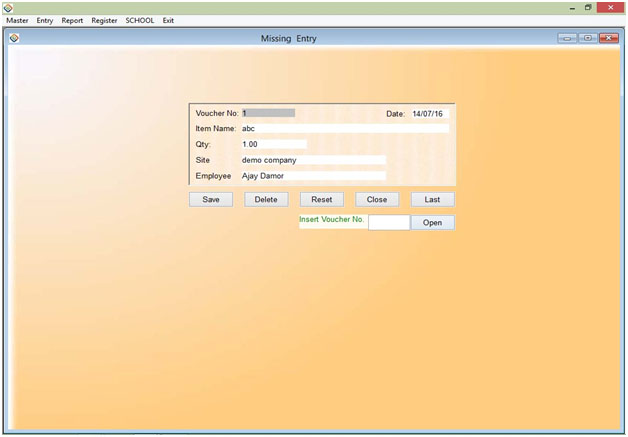The height and width of the screenshot is (437, 628).
Task: Focus the Insert Voucher No. input box
Action: [388, 222]
